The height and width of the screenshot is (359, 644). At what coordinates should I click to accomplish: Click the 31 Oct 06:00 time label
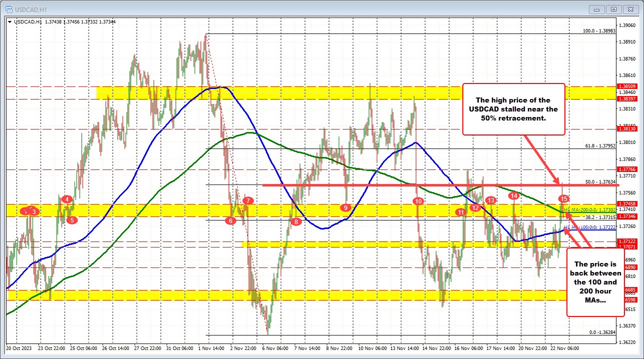coord(180,347)
